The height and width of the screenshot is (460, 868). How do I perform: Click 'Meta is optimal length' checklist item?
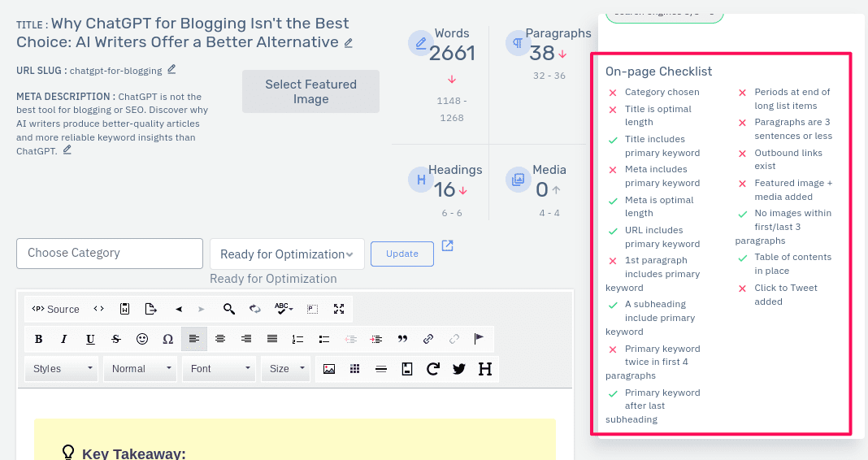pos(659,206)
